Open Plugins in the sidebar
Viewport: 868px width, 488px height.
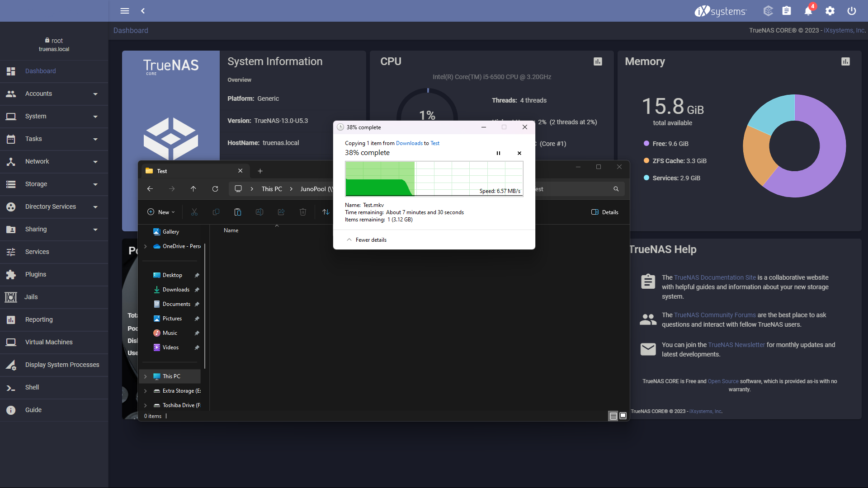[54, 274]
